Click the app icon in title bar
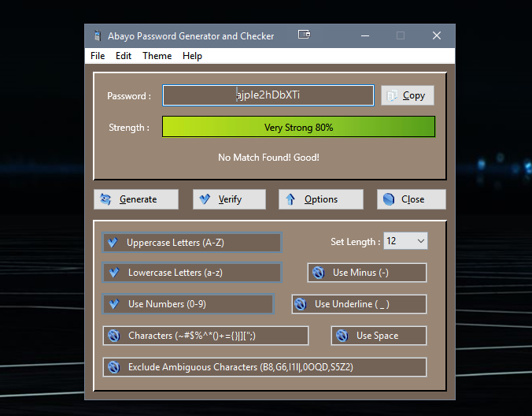The width and height of the screenshot is (532, 416). (98, 35)
